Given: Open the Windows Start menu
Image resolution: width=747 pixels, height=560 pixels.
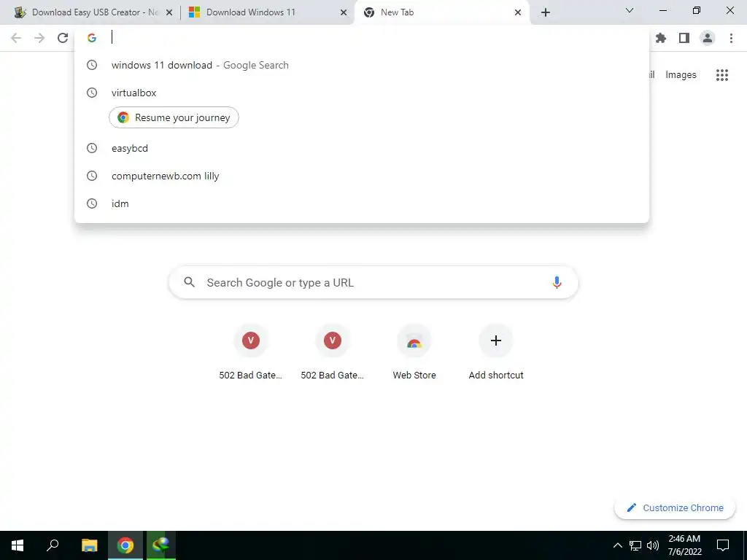Looking at the screenshot, I should click(x=18, y=545).
